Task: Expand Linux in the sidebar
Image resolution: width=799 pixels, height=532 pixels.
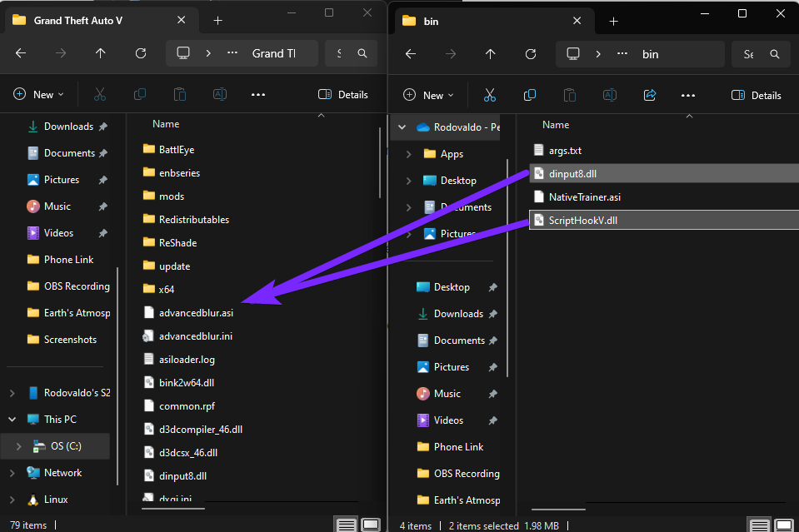Action: [x=12, y=500]
